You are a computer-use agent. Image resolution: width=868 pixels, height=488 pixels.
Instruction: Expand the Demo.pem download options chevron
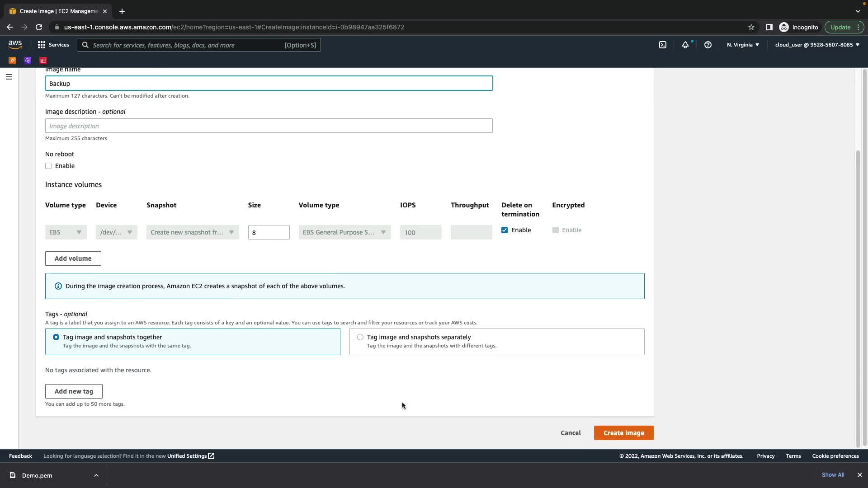(96, 475)
